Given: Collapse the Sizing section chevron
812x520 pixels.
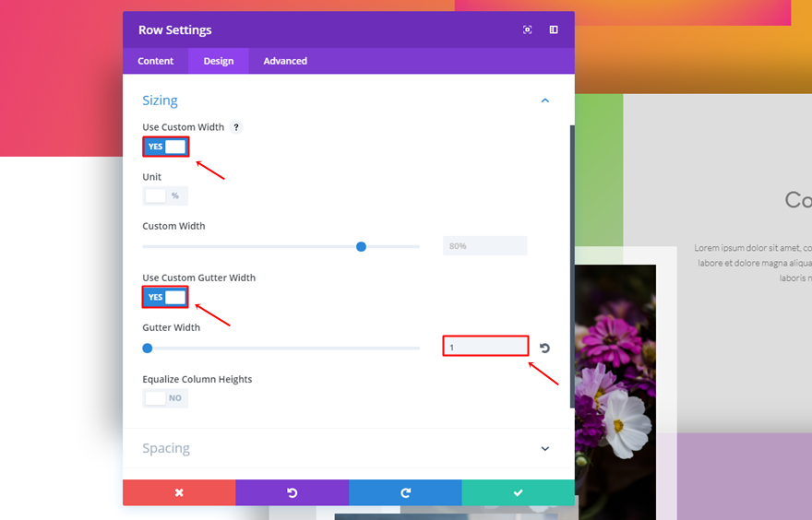Looking at the screenshot, I should point(544,100).
